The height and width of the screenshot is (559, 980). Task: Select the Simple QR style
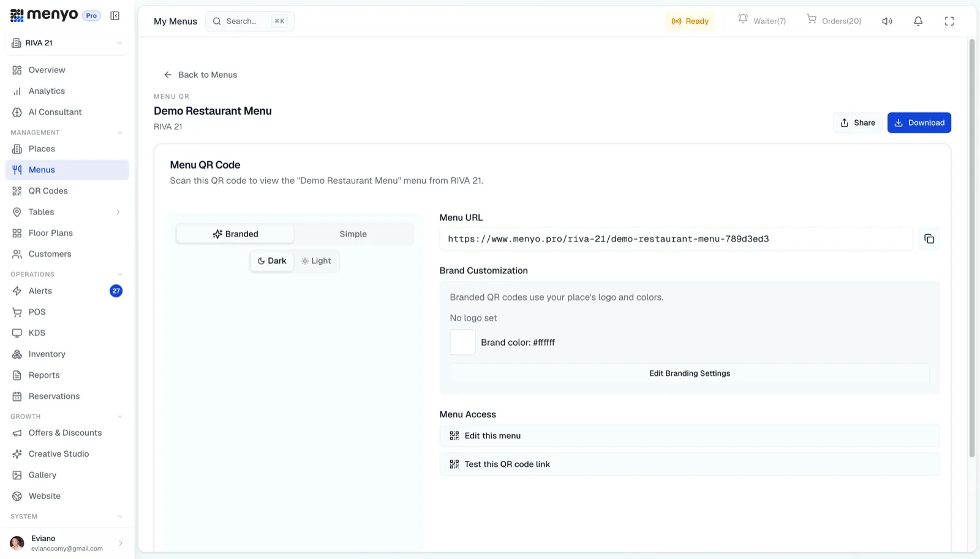(353, 234)
